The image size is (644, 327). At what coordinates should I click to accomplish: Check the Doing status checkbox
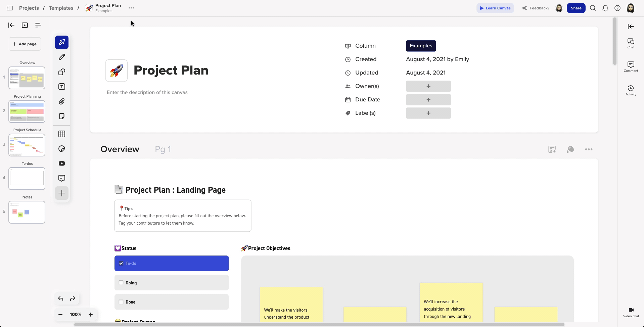click(121, 283)
